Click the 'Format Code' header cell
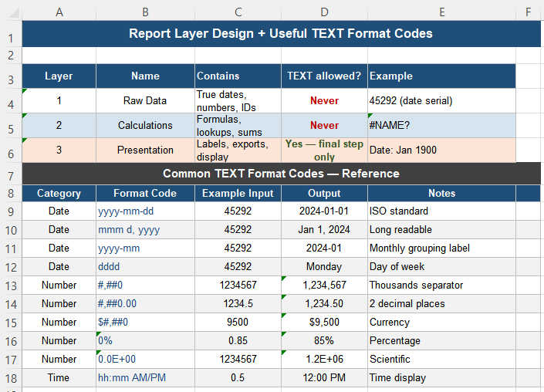544x392 pixels. tap(145, 193)
